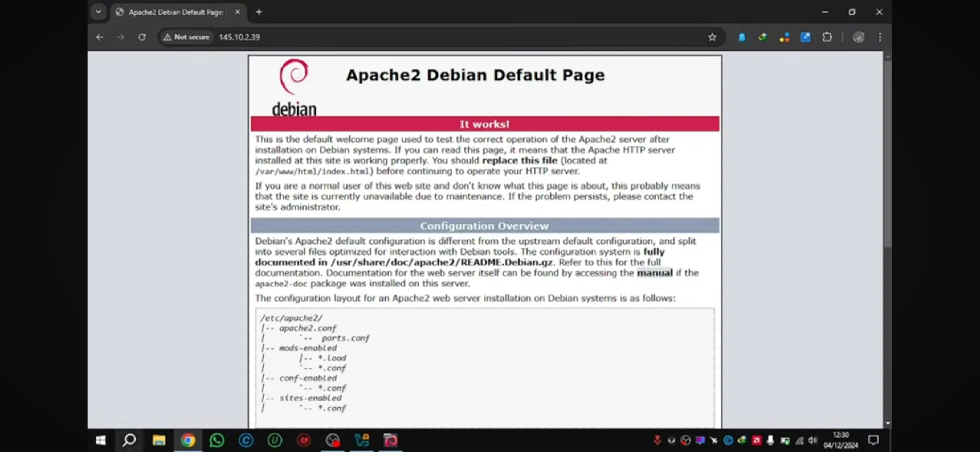Click the red AMD tray icon
980x452 pixels.
pos(756,440)
